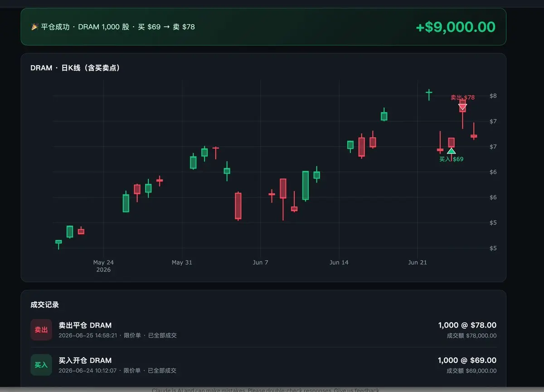Image resolution: width=544 pixels, height=392 pixels.
Task: Open the 卖出平仓 DRAM trade row title
Action: tap(85, 325)
